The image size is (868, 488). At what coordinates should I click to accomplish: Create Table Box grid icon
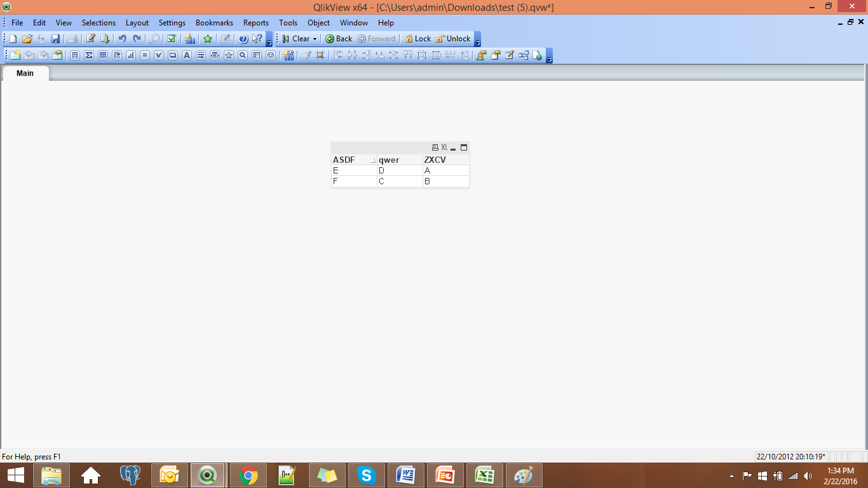click(x=103, y=55)
